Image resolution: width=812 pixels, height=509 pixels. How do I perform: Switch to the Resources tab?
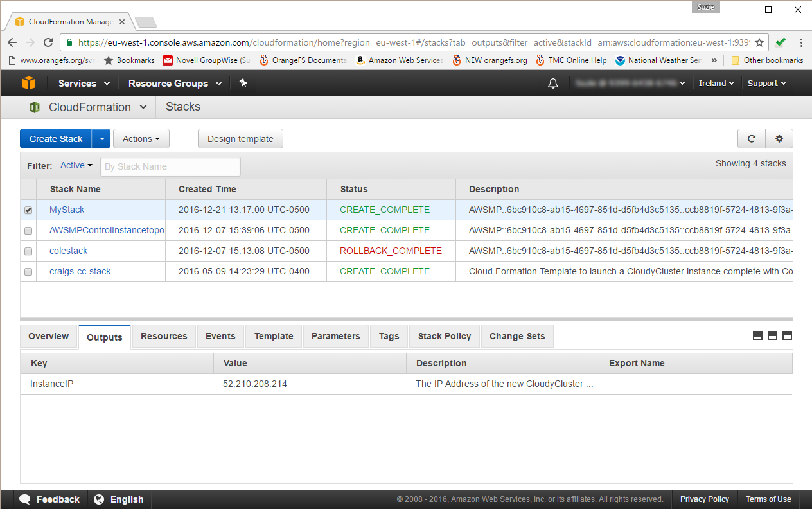coord(163,335)
